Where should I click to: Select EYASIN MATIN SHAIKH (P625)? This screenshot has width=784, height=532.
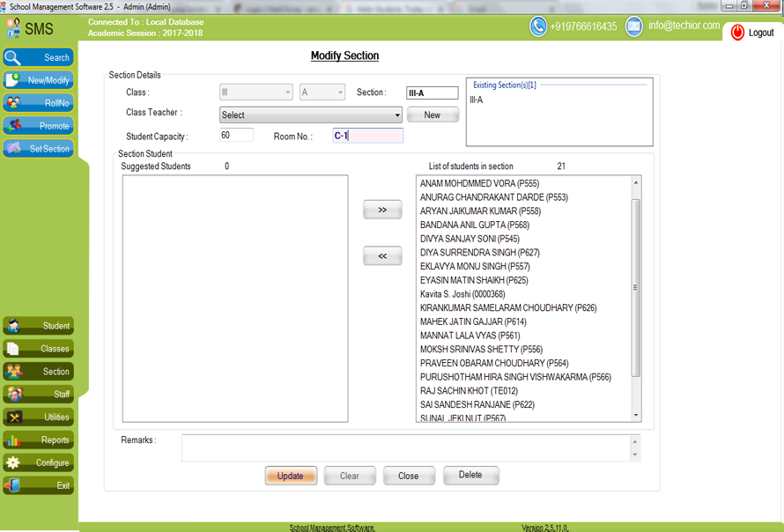tap(474, 280)
